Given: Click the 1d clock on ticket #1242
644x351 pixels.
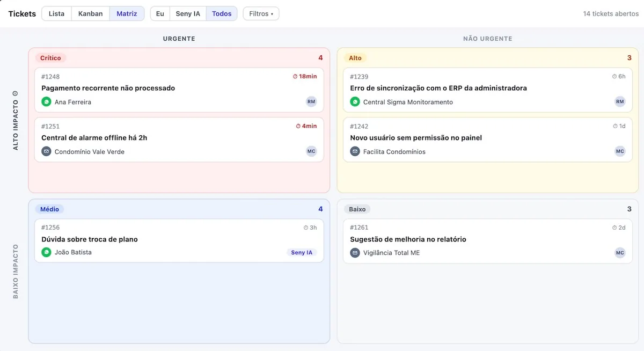Looking at the screenshot, I should pyautogui.click(x=619, y=126).
